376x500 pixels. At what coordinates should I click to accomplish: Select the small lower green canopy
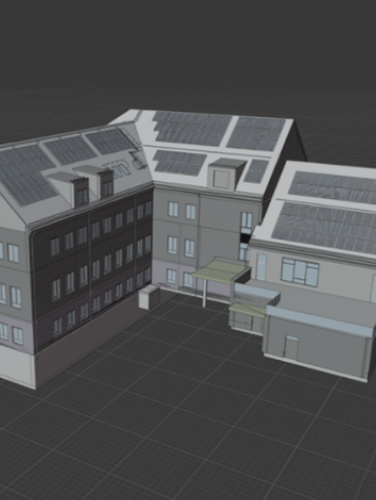[x=247, y=310]
